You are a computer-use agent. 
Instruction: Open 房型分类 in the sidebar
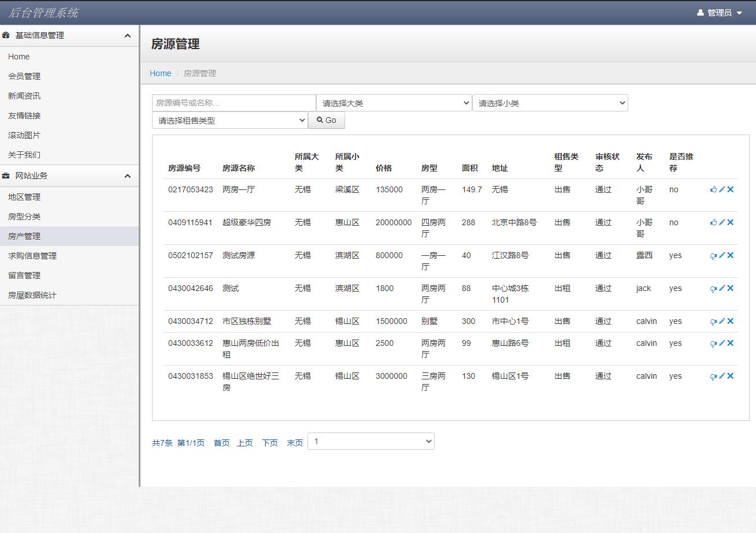coord(23,216)
